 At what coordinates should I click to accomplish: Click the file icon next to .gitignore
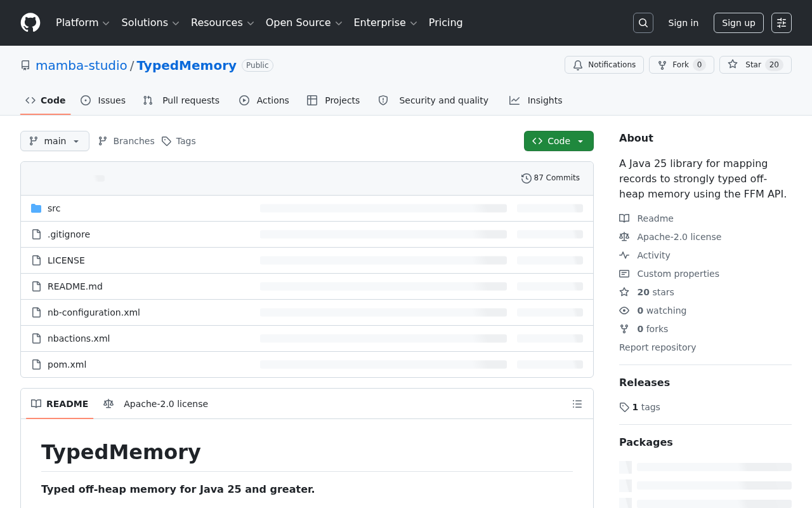[x=36, y=234]
